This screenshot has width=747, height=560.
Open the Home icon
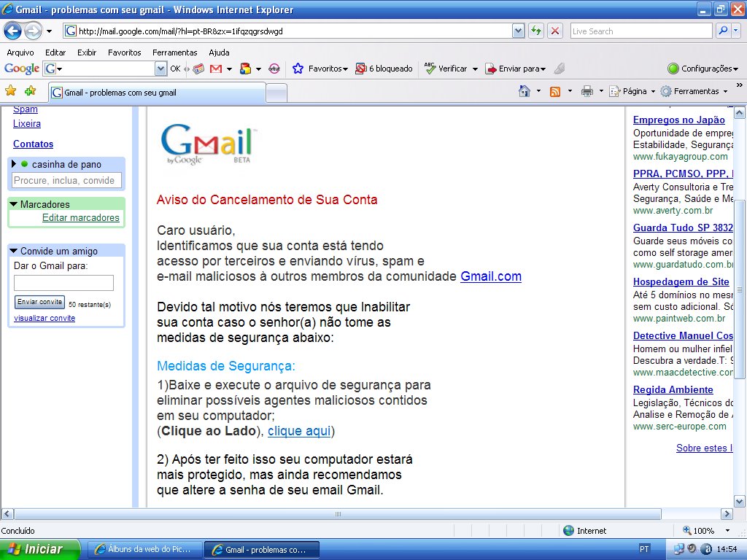click(x=524, y=90)
